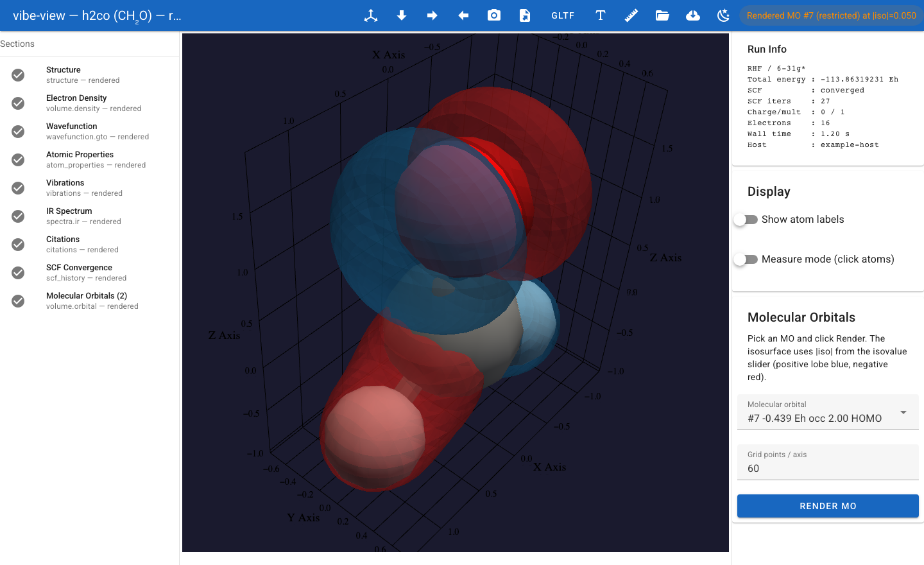Click the Sections panel header
Viewport: 924px width, 565px height.
[17, 44]
